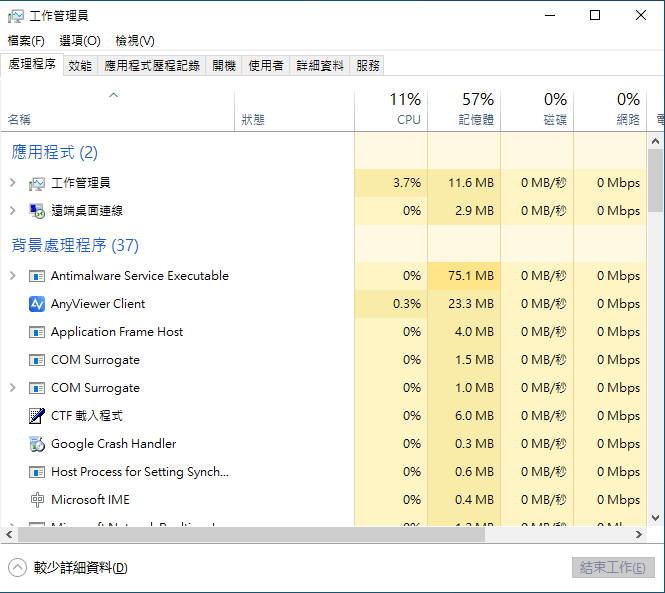Click the vertical scrollbar up arrow
The height and width of the screenshot is (593, 665).
click(656, 141)
